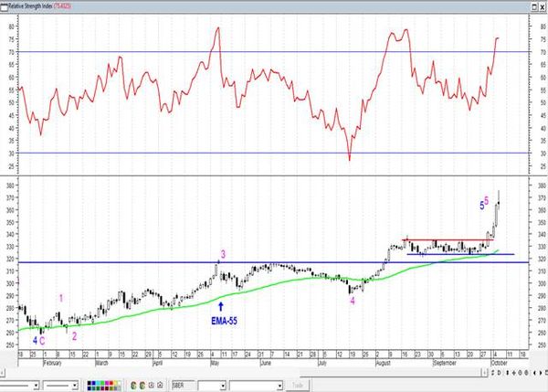Pick the red color swatch in palette
Screen dimensions: 548x392
coord(111,383)
